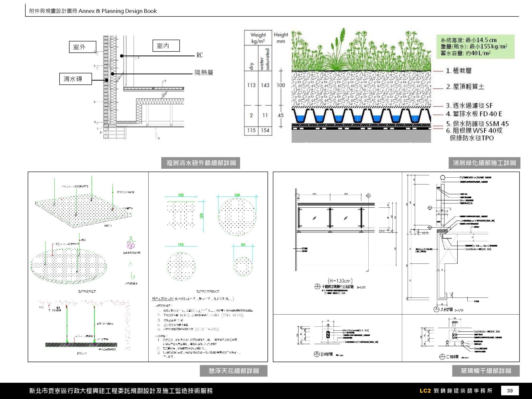532x399 pixels.
Task: Click the RC leader line dot marker
Action: (x=122, y=56)
